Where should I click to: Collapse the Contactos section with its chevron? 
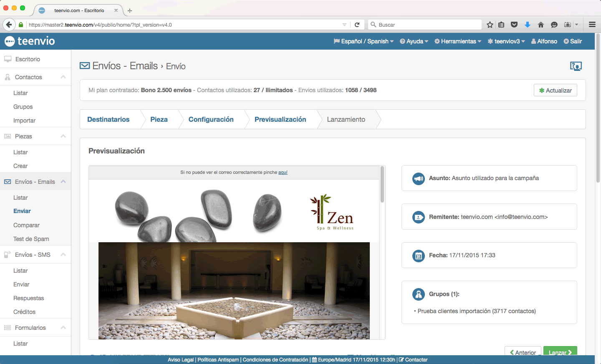[64, 77]
